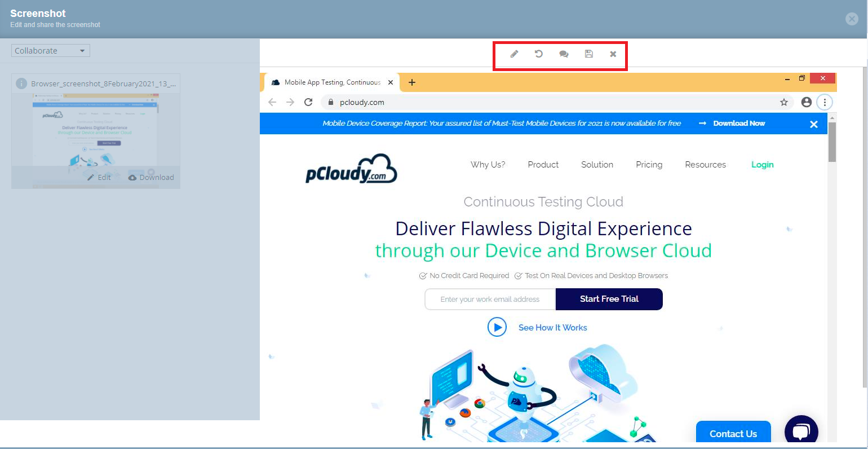Click the pCloudy logo
This screenshot has width=868, height=449.
click(351, 169)
